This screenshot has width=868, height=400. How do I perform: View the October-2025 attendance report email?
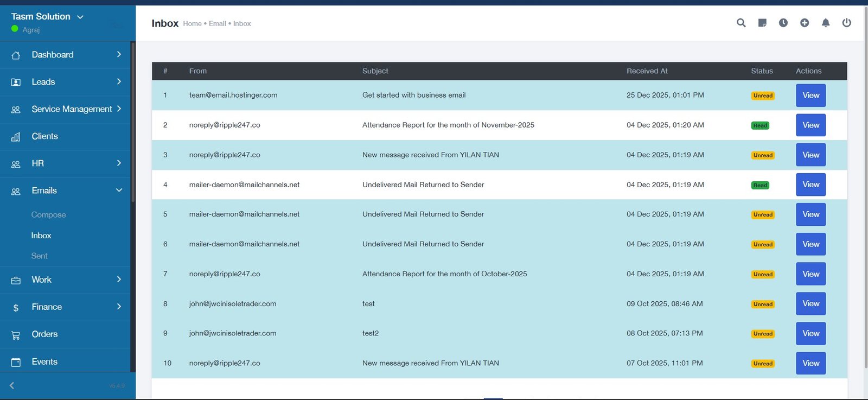click(810, 274)
